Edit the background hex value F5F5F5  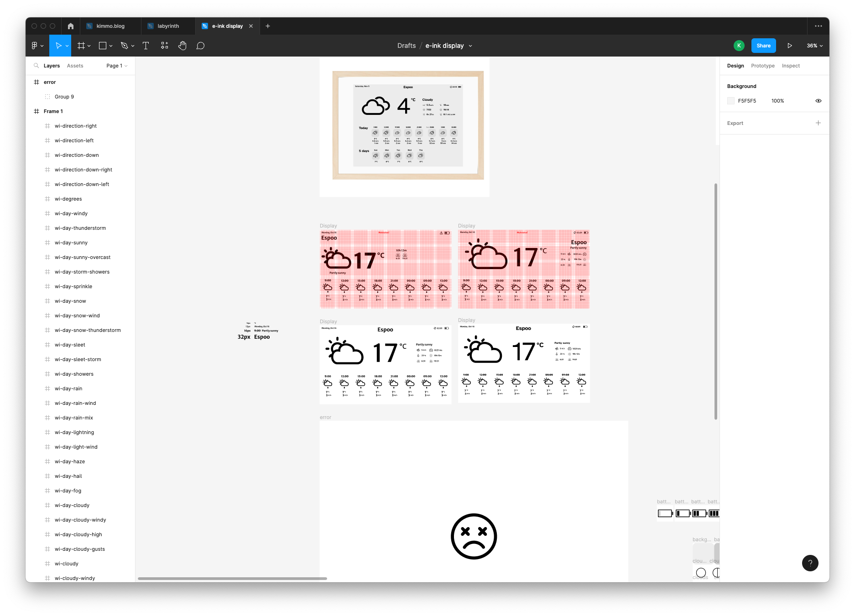(x=747, y=101)
